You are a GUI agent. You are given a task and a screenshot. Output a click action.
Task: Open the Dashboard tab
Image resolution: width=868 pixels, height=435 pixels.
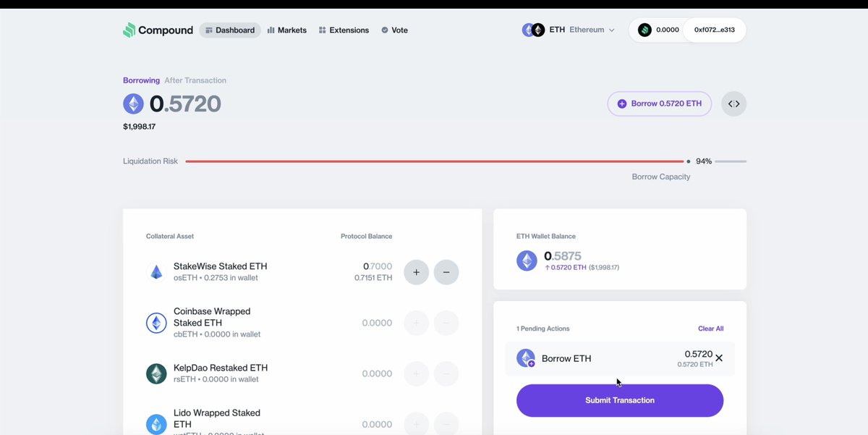coord(230,30)
